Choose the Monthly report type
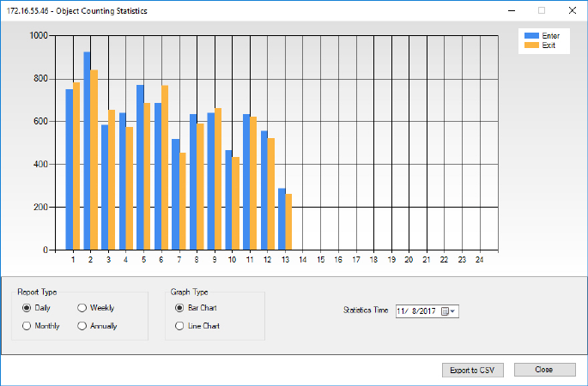Viewport: 588px width, 386px height. click(41, 326)
